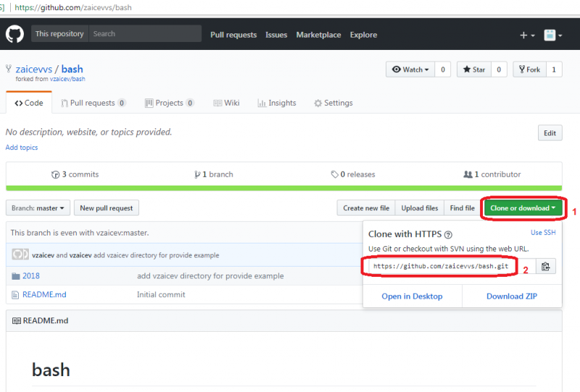Open the user avatar menu

pyautogui.click(x=553, y=35)
